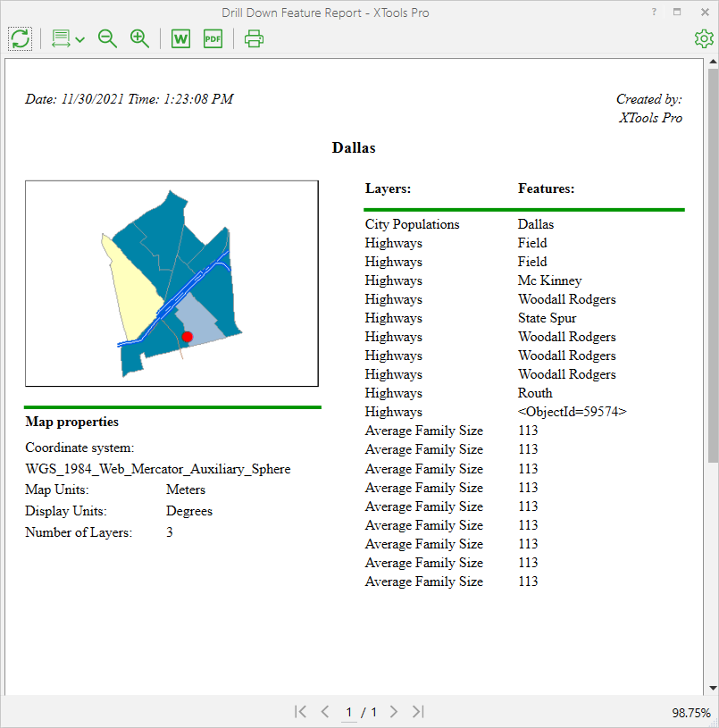Open the page fit dropdown arrow

79,39
